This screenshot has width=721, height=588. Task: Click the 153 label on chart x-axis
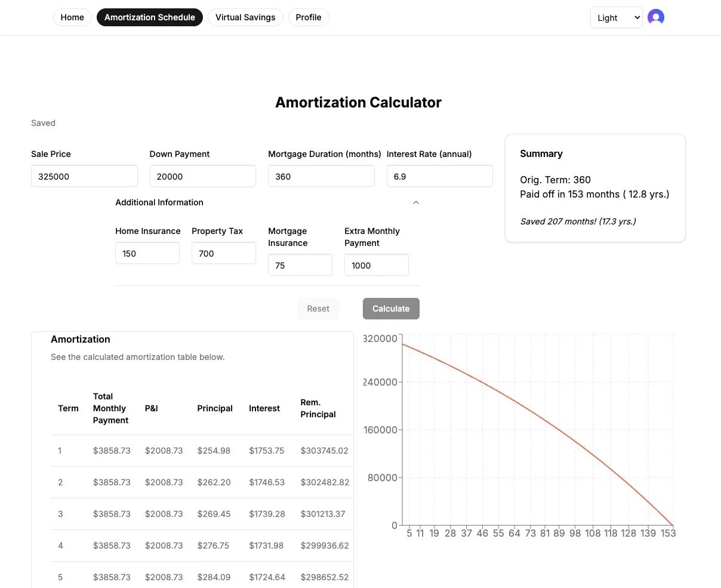668,533
